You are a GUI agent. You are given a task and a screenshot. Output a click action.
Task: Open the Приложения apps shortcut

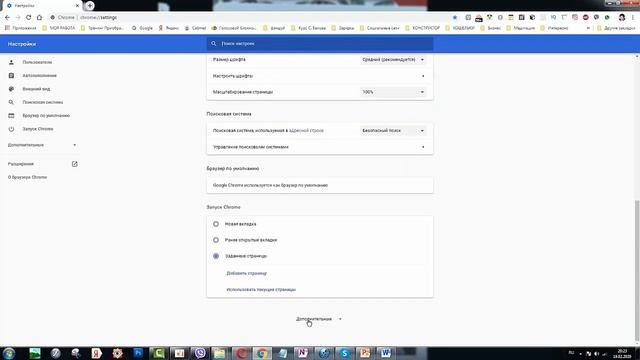(20, 28)
